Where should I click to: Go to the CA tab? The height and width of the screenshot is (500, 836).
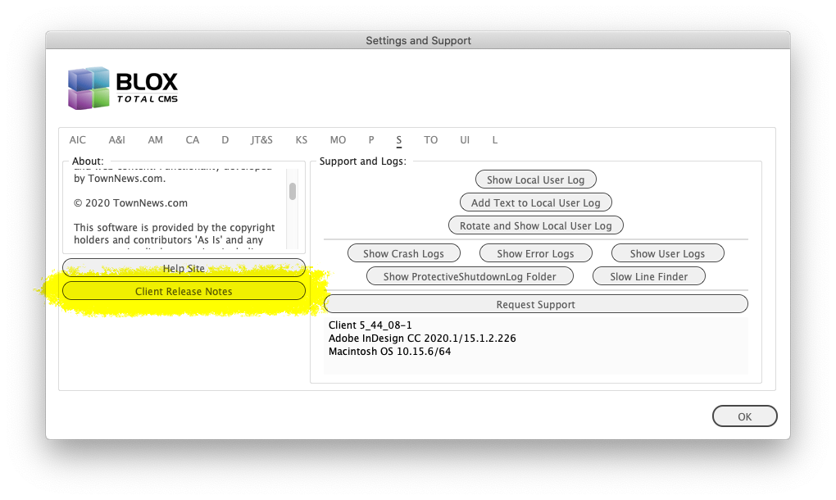(x=192, y=140)
